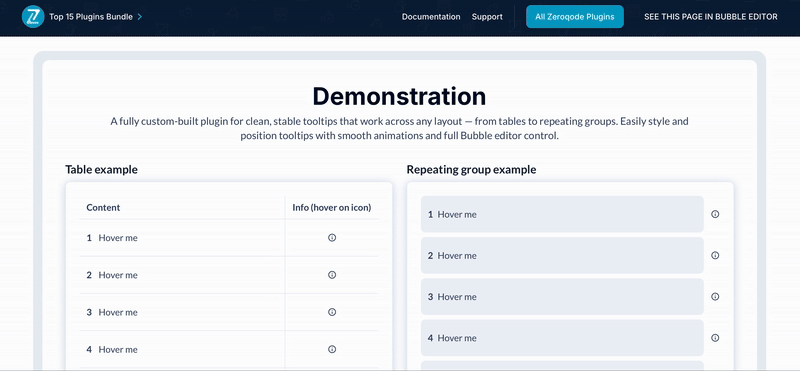This screenshot has height=371, width=800.
Task: Click the Zeroqode logo icon
Action: tap(33, 17)
